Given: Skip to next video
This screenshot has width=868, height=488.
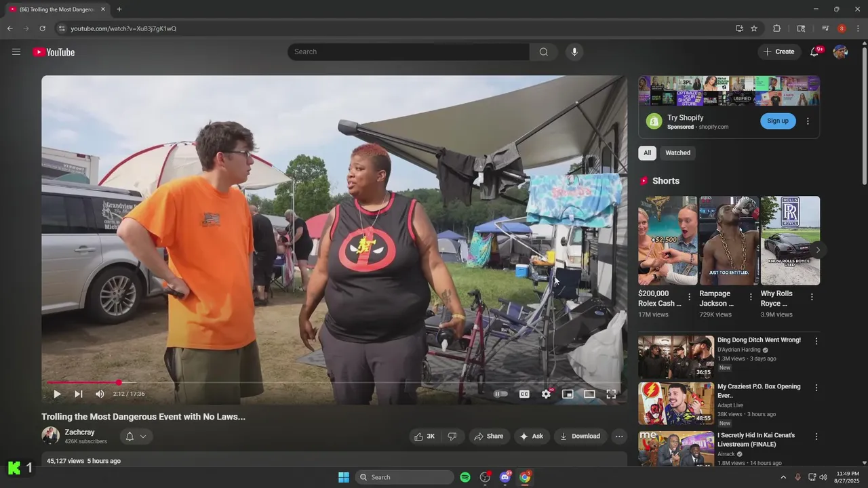Looking at the screenshot, I should pos(79,394).
